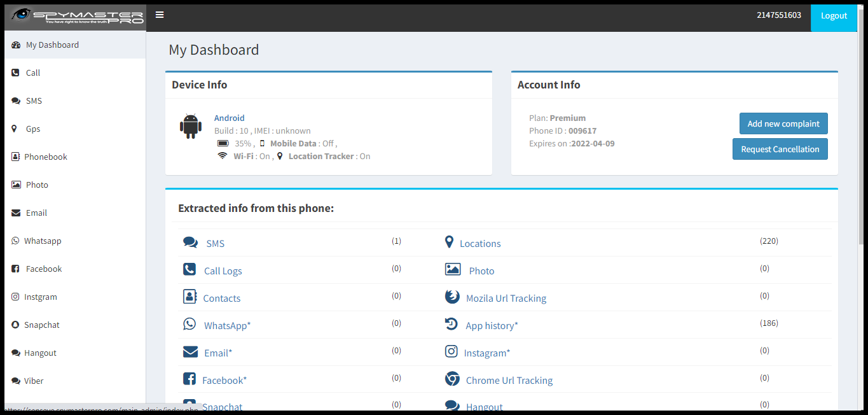Screen dimensions: 868x415
Task: Click the Chrome browser icon
Action: (452, 379)
